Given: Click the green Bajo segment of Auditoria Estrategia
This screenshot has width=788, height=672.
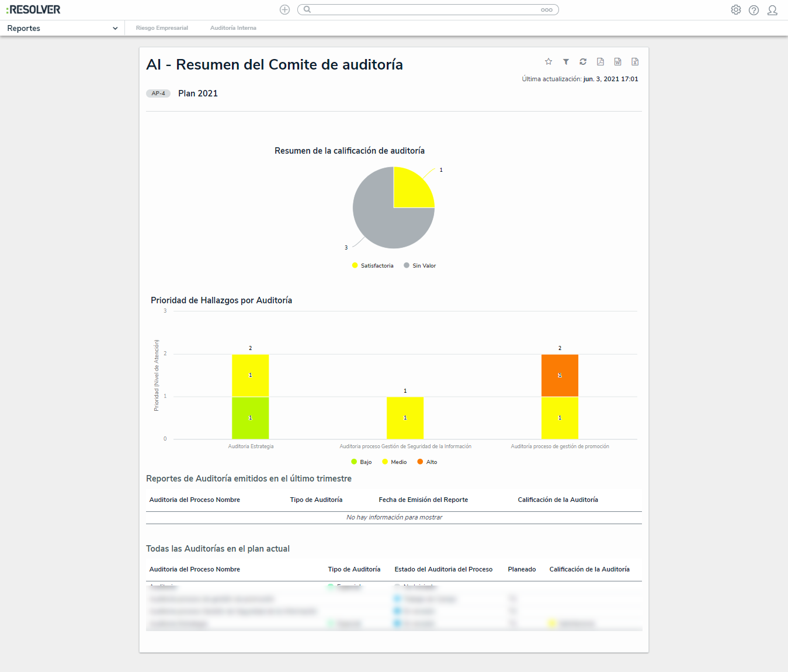Looking at the screenshot, I should (250, 418).
